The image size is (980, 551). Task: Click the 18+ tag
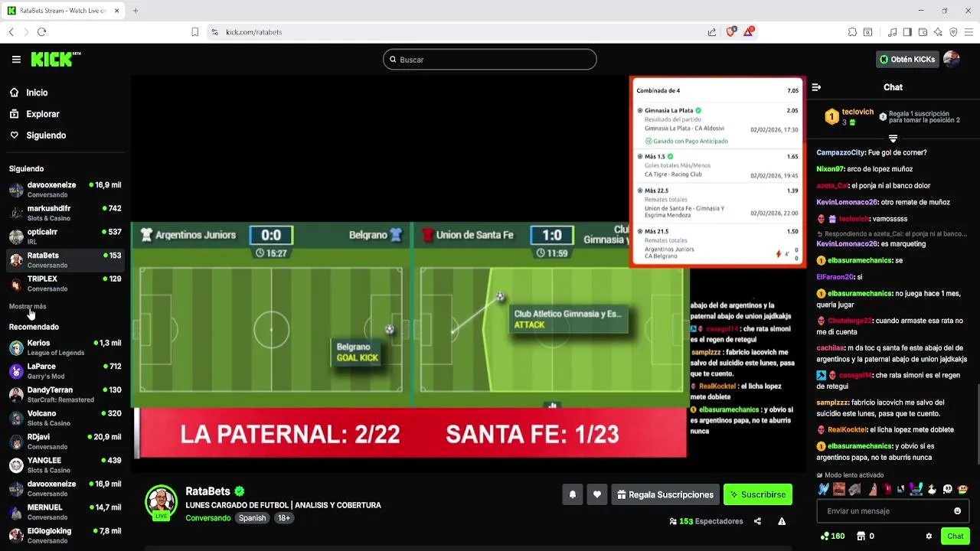pyautogui.click(x=284, y=518)
